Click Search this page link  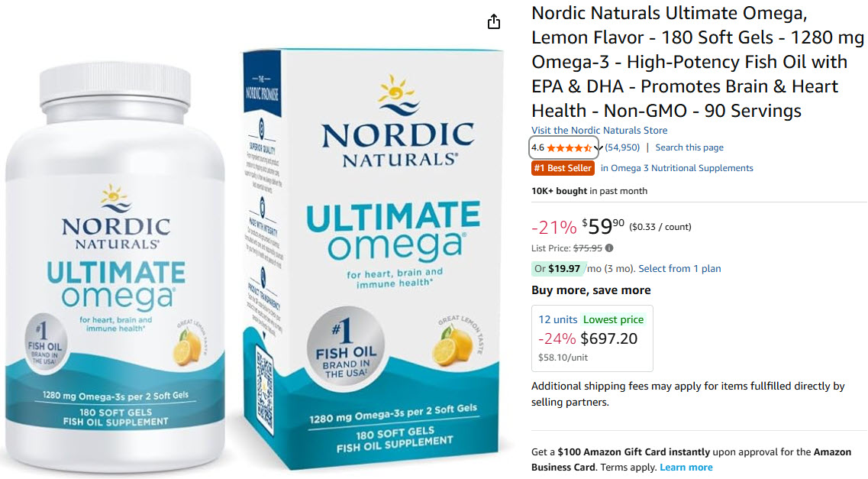(x=689, y=147)
